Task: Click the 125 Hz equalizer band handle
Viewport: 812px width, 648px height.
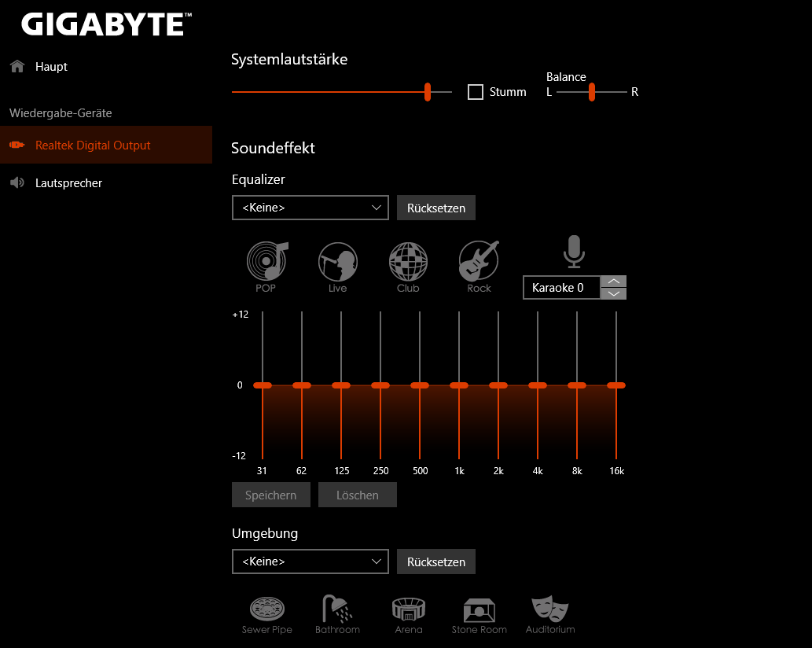Action: click(341, 385)
